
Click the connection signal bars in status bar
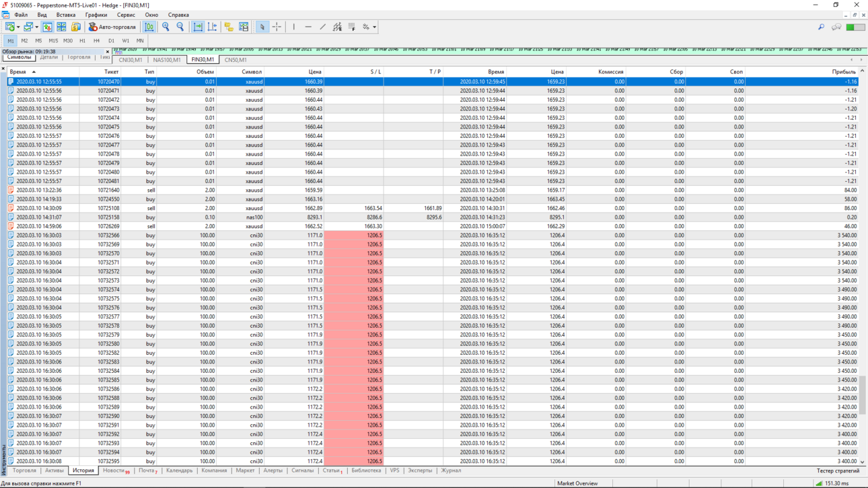click(819, 483)
